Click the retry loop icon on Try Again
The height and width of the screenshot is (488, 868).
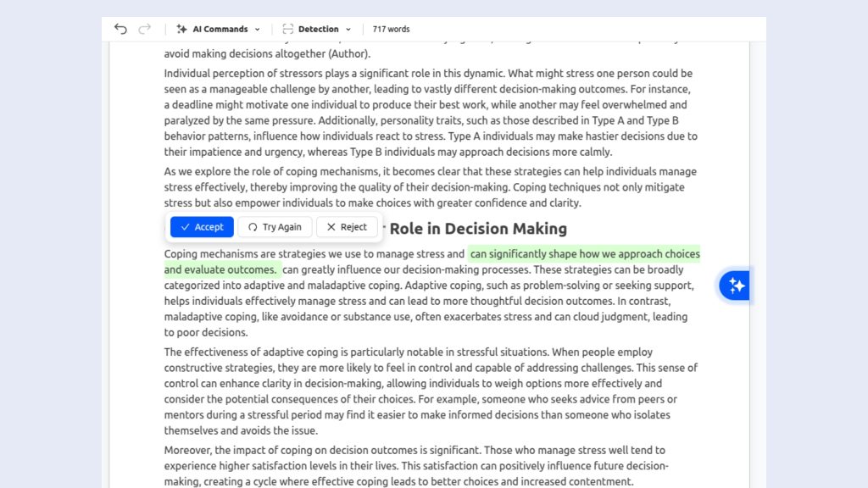253,227
